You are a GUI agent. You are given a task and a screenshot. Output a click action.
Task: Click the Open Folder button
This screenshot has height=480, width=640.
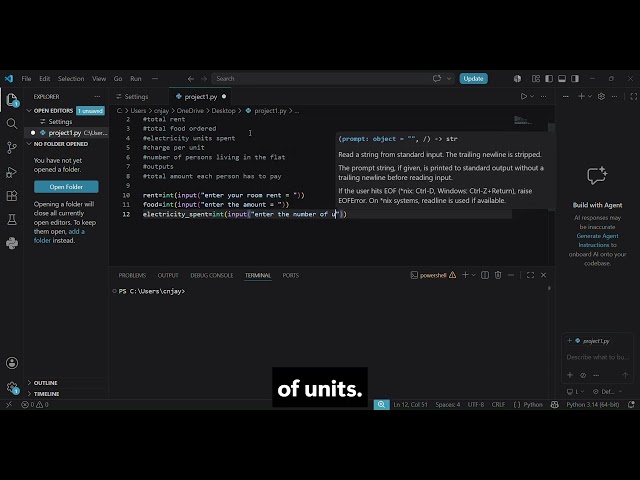tap(66, 187)
